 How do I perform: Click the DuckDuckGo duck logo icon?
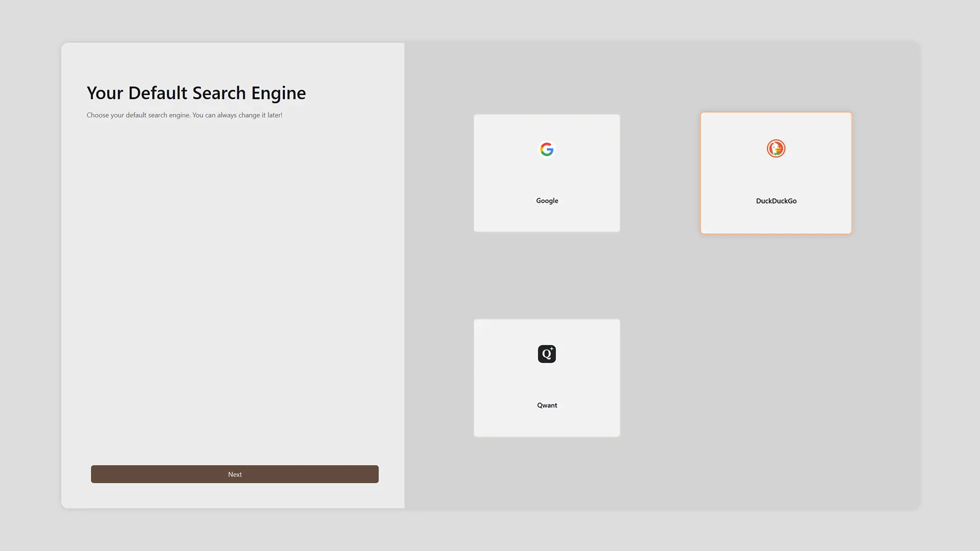point(776,148)
